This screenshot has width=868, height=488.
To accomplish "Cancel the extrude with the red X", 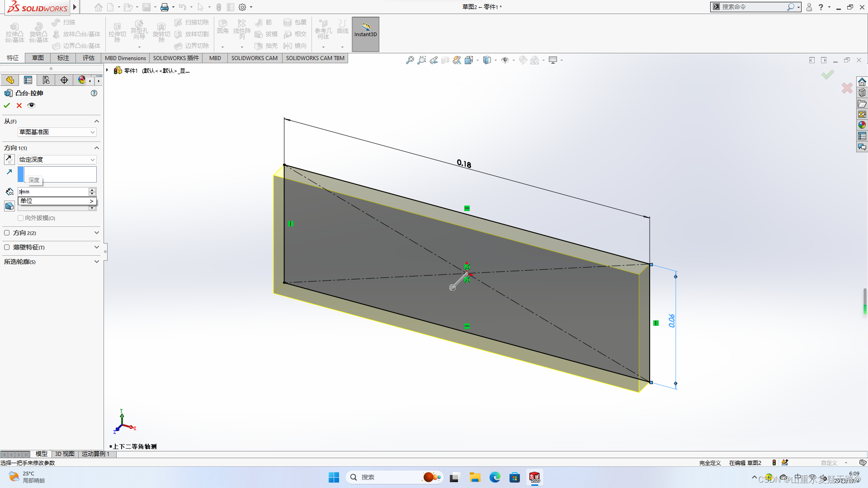I will click(x=19, y=105).
